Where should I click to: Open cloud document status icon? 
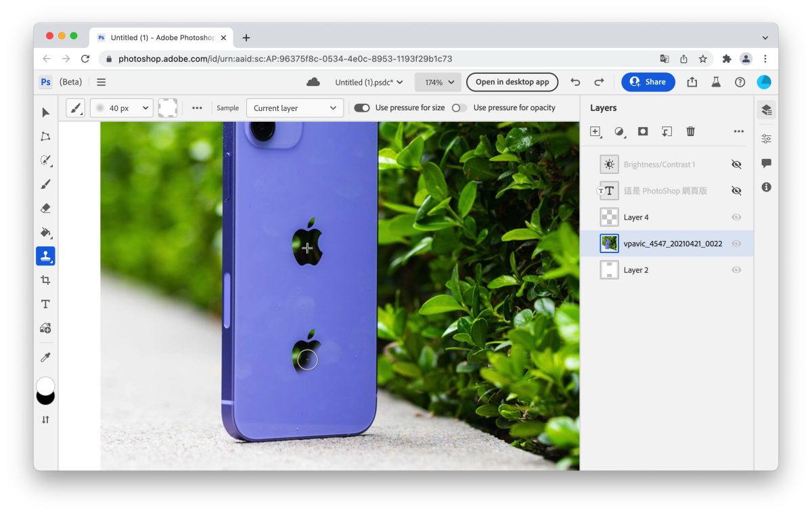[x=313, y=82]
